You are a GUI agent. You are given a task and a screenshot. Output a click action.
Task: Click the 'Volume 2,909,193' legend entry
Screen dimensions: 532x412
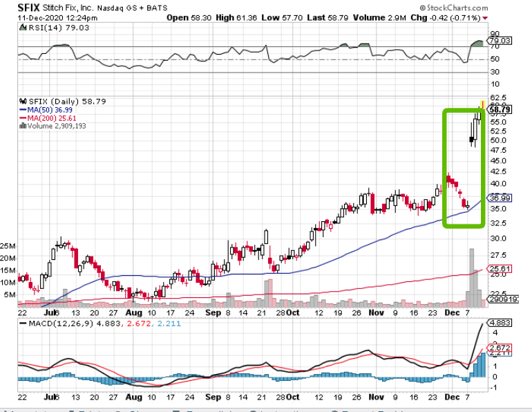(57, 126)
